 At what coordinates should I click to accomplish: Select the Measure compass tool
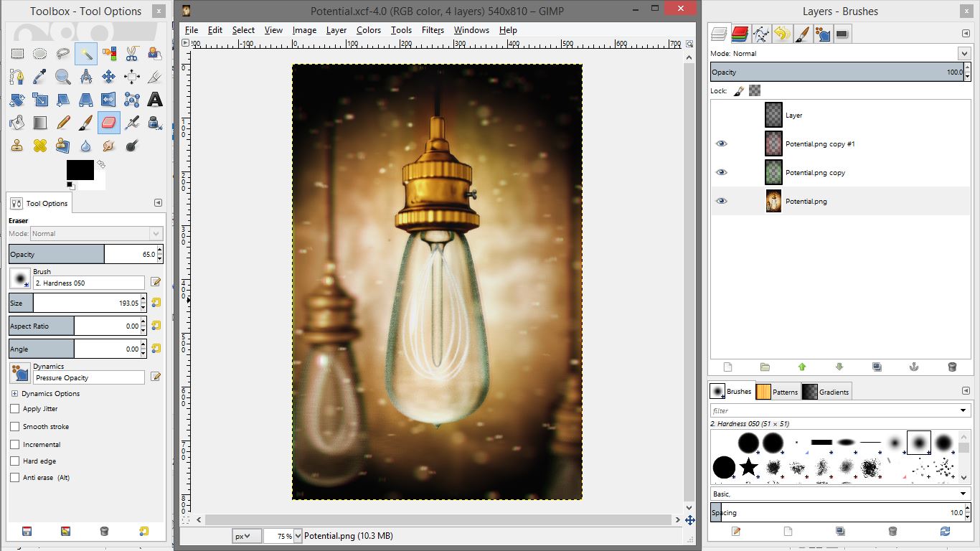[x=86, y=77]
